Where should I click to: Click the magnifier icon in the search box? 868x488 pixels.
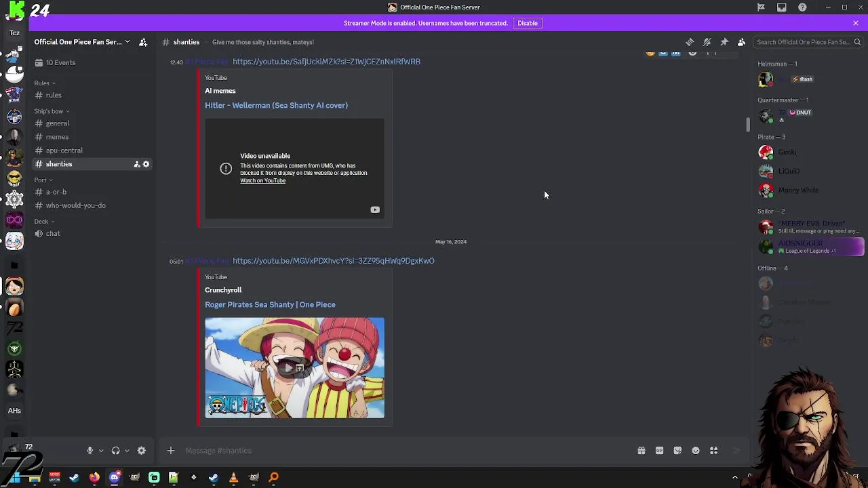point(857,42)
